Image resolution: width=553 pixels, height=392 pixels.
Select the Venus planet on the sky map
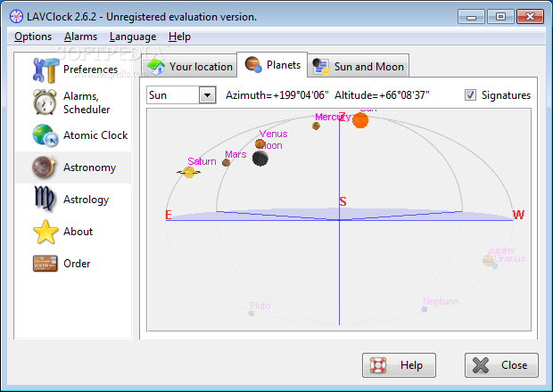click(x=260, y=143)
